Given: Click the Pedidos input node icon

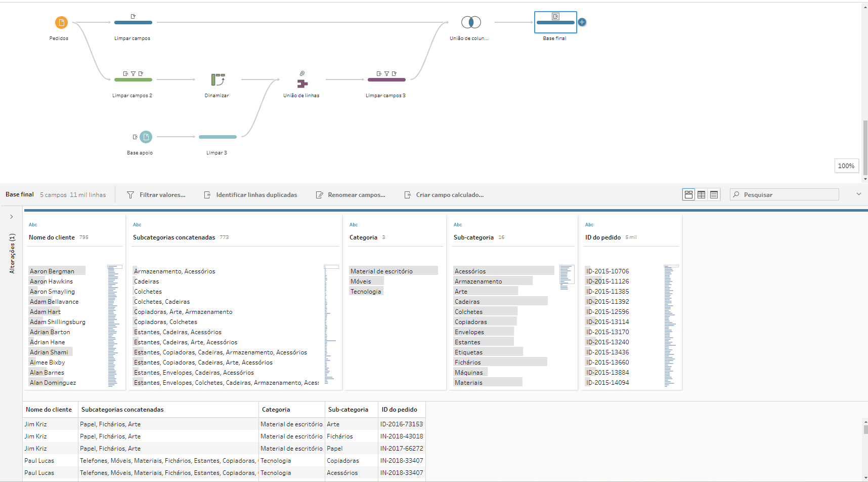Looking at the screenshot, I should click(61, 22).
